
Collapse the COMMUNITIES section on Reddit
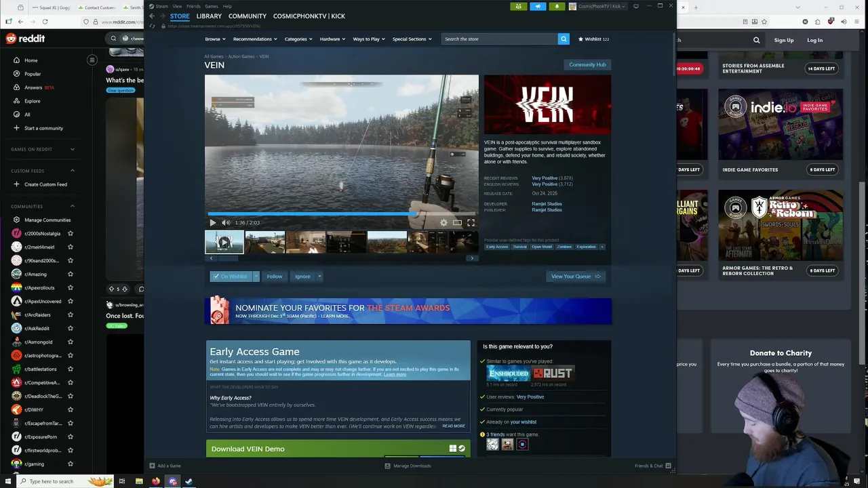(x=43, y=206)
